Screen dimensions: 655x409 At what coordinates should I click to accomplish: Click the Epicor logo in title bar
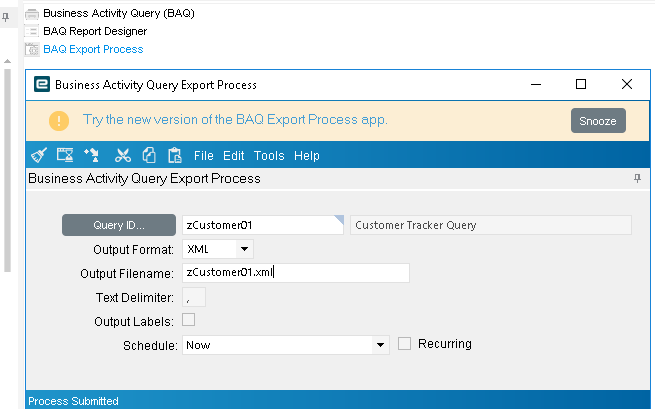(x=42, y=84)
